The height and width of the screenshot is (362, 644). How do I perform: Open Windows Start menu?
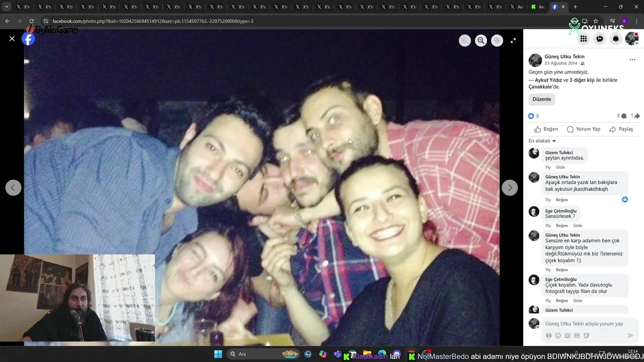coord(218,354)
